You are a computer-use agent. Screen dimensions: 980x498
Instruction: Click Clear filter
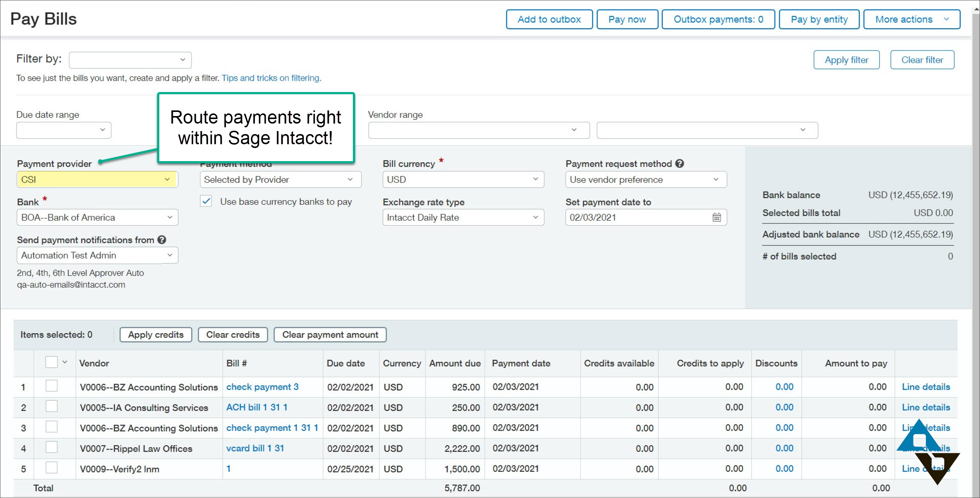(x=922, y=60)
